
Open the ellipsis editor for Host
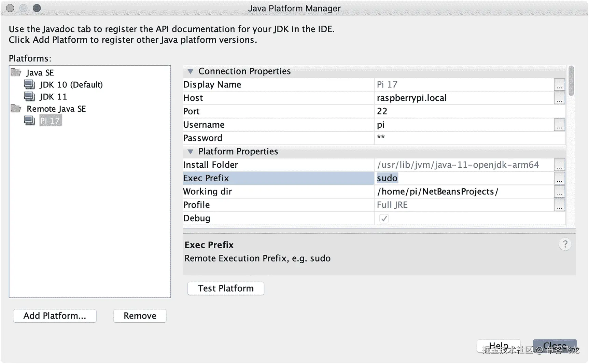click(x=559, y=98)
